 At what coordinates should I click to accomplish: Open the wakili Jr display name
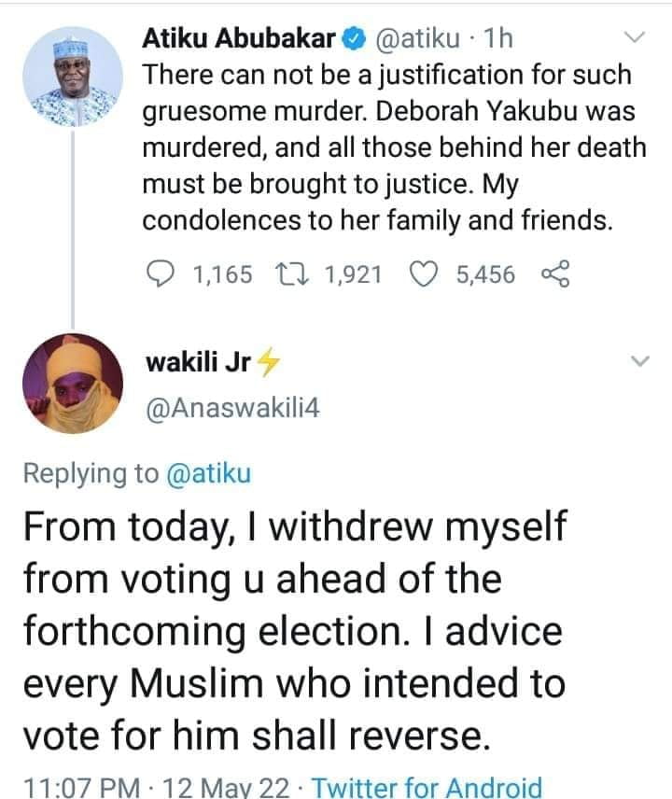[x=198, y=362]
